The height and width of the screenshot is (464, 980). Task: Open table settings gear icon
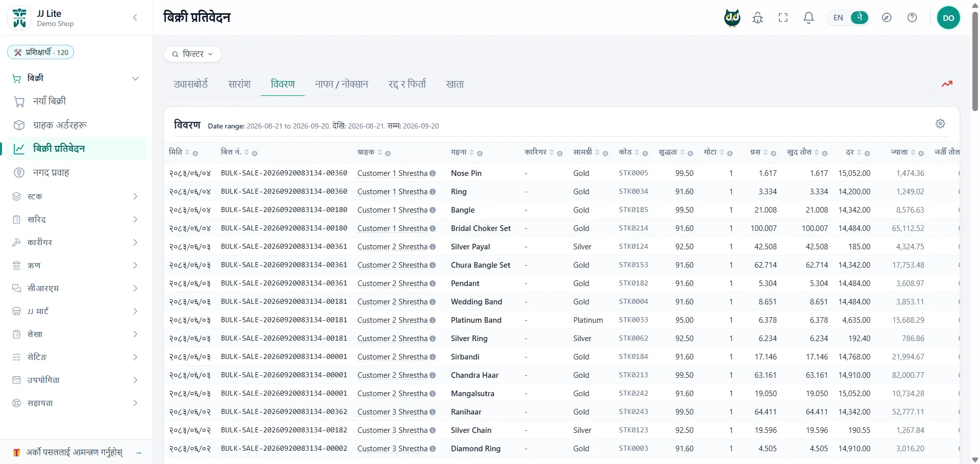940,124
